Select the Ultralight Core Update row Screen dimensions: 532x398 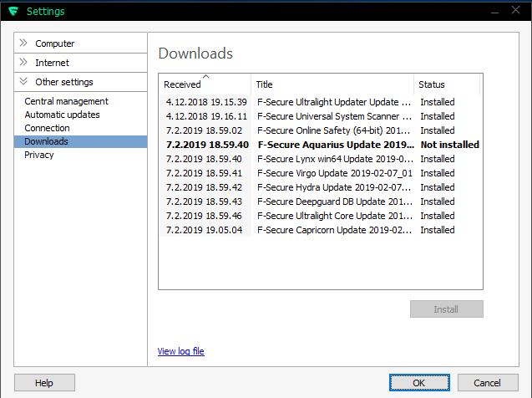[321, 216]
